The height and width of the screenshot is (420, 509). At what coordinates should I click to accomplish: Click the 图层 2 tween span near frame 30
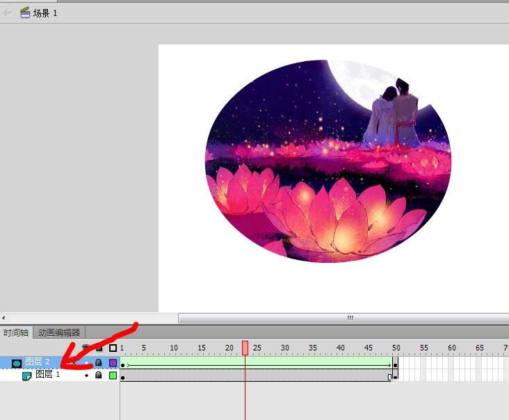[284, 362]
